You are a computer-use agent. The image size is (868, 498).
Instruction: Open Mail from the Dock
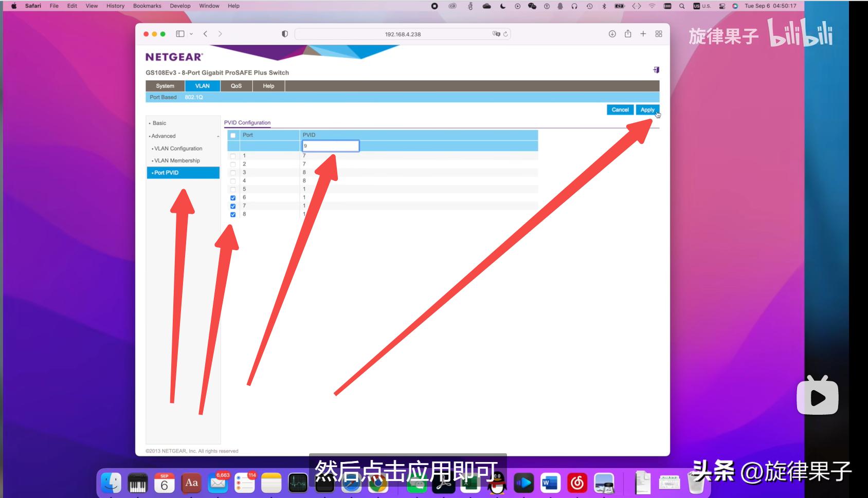218,483
